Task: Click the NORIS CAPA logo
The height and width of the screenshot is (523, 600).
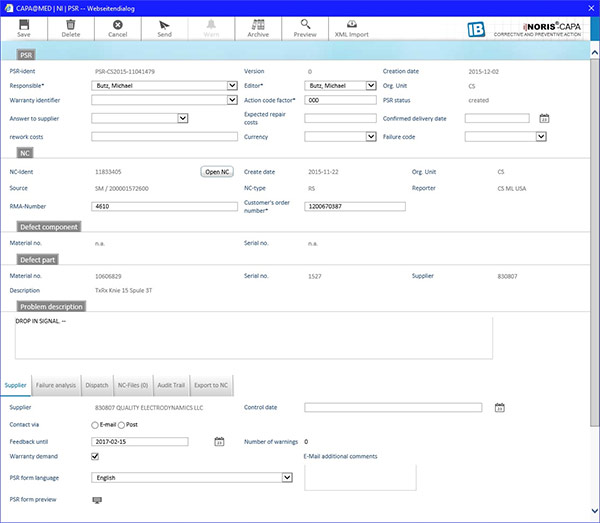Action: (537, 29)
